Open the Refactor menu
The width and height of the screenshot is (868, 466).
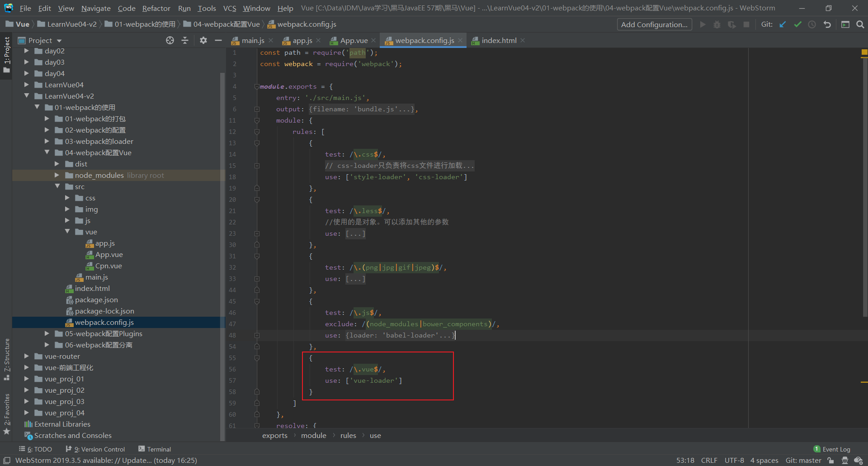coord(156,8)
